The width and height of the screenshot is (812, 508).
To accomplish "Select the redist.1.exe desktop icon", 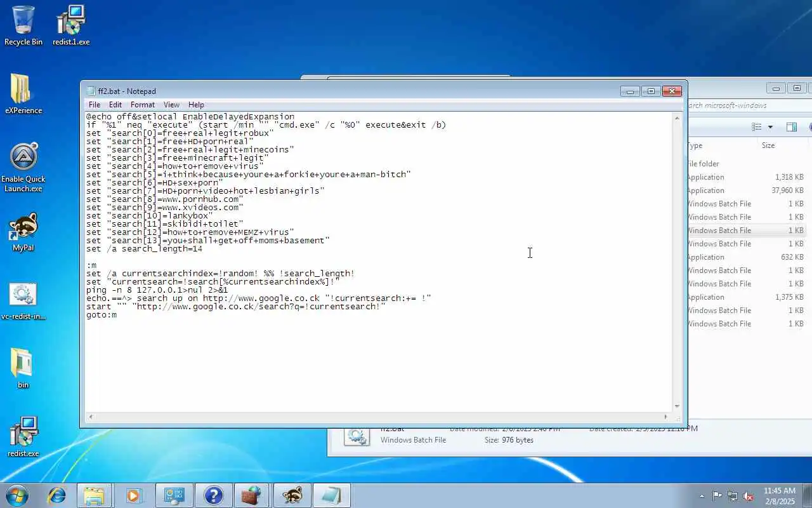I will [x=71, y=25].
